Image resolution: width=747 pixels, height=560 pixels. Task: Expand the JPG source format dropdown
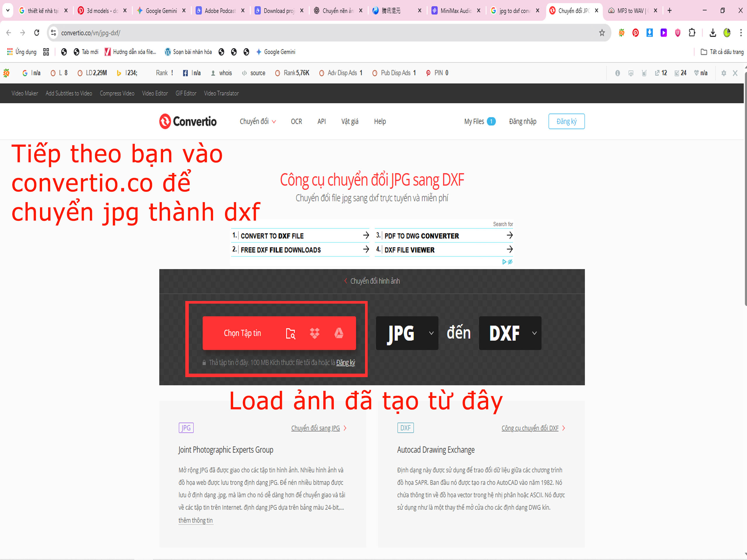tap(407, 333)
